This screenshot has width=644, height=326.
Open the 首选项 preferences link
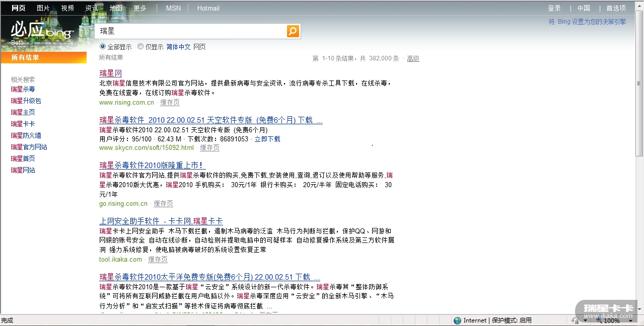pyautogui.click(x=616, y=8)
